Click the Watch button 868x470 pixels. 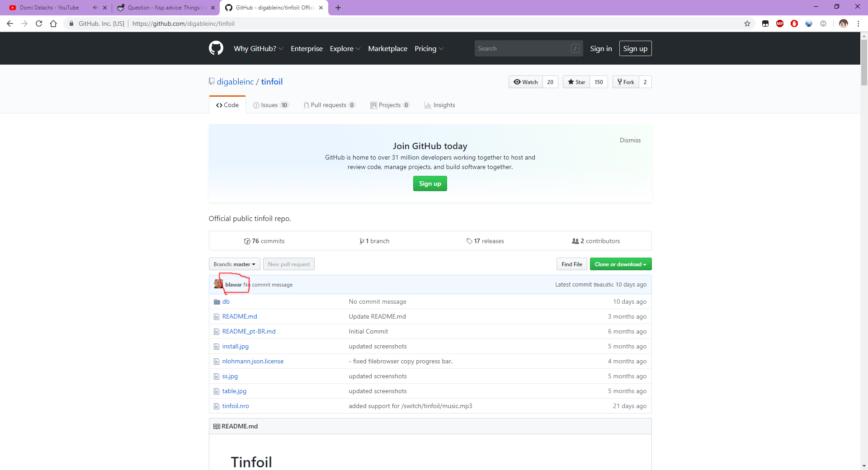click(526, 82)
